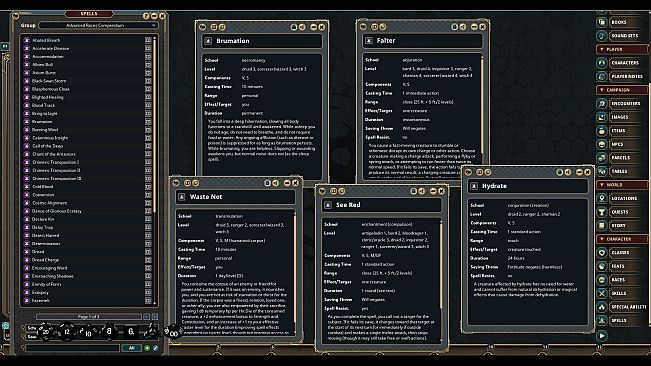Click the All filter button

point(132,348)
